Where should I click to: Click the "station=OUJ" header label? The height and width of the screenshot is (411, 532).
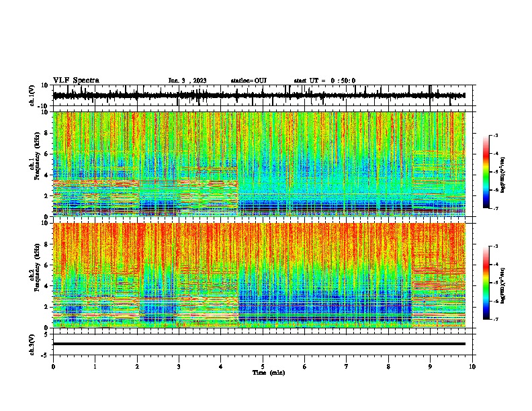pos(249,81)
